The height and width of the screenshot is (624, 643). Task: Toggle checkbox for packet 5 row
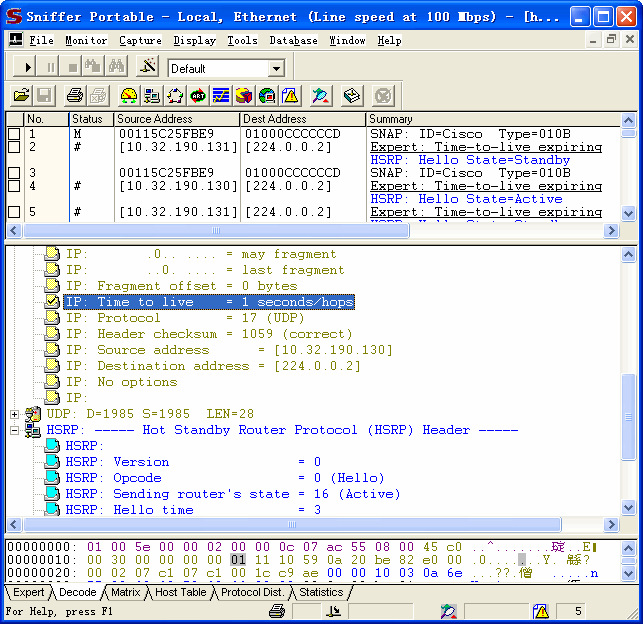coord(14,212)
